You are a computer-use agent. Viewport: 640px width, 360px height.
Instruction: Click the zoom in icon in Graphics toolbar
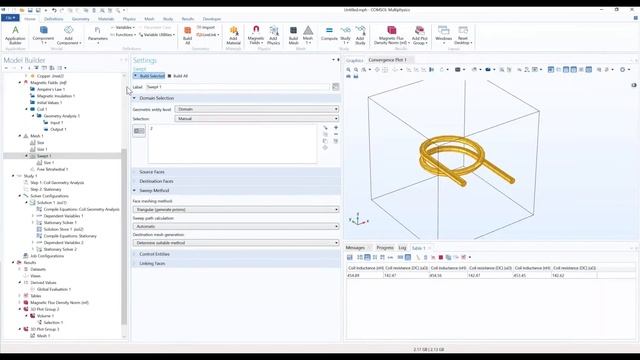point(349,70)
